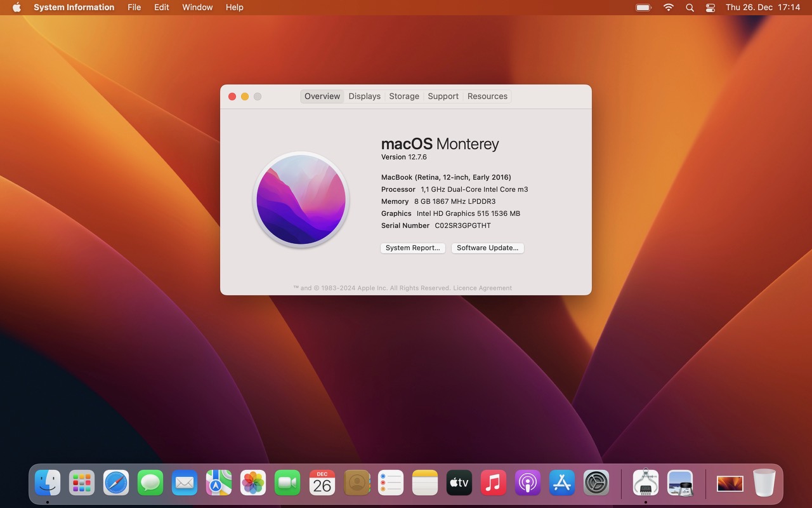The image size is (812, 508).
Task: Launch FaceTime from the Dock
Action: (x=287, y=483)
